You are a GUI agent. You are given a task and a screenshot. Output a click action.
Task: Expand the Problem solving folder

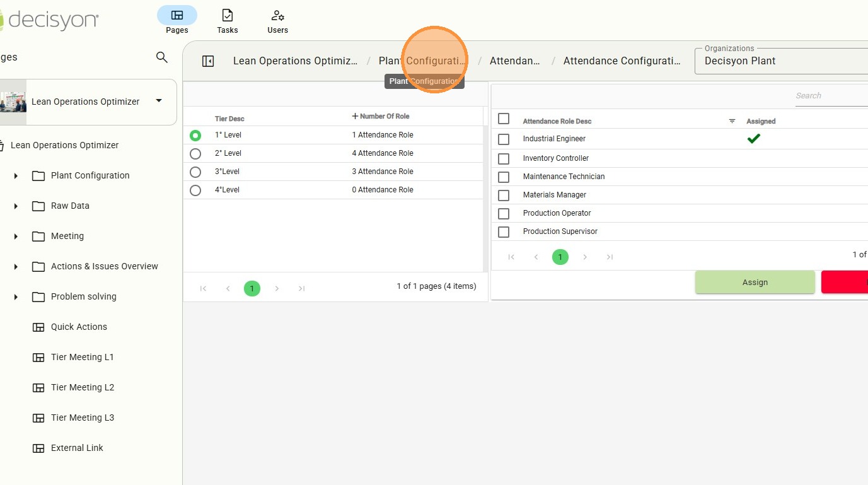pos(16,297)
